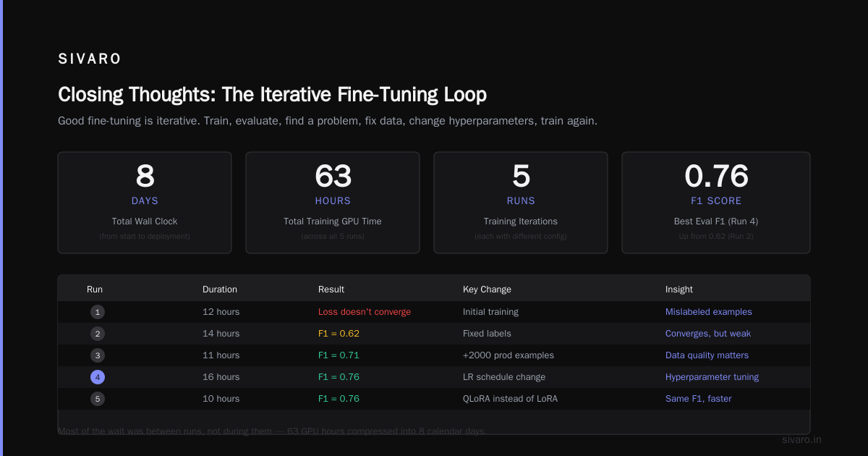868x456 pixels.
Task: Select the highlighted run 4 badge
Action: [x=98, y=377]
